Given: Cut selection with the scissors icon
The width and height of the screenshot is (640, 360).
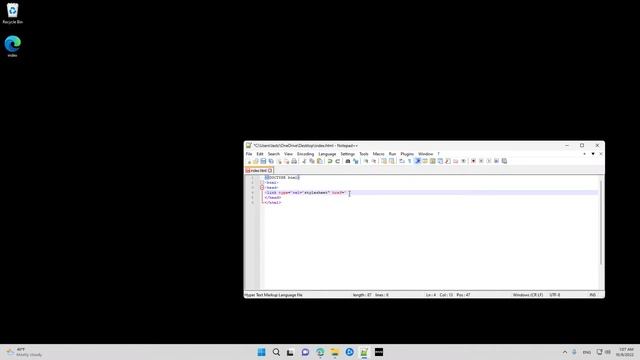Looking at the screenshot, I should (x=303, y=161).
